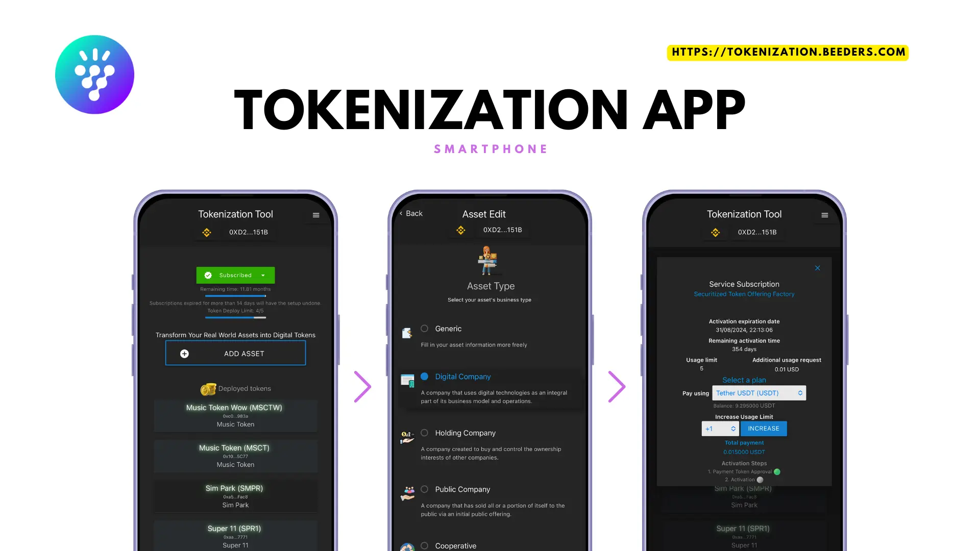The height and width of the screenshot is (551, 980).
Task: Click the ADD ASSET plus icon button
Action: [185, 353]
